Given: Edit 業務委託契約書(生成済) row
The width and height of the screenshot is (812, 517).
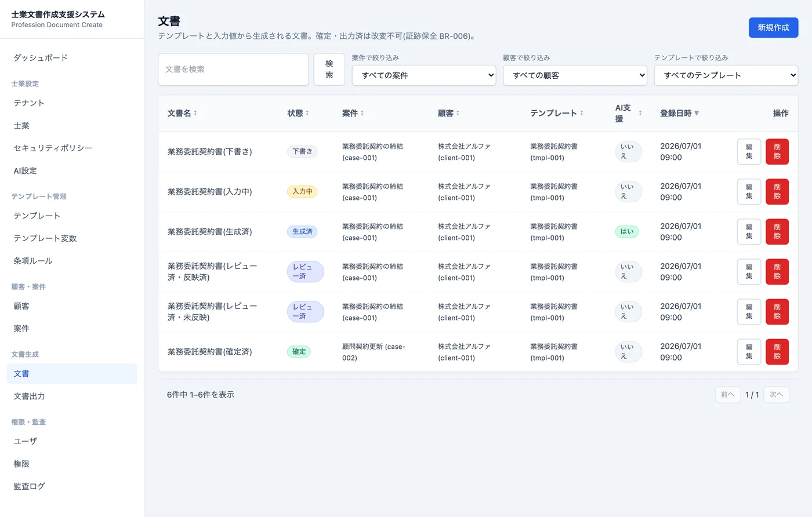Looking at the screenshot, I should pos(749,232).
